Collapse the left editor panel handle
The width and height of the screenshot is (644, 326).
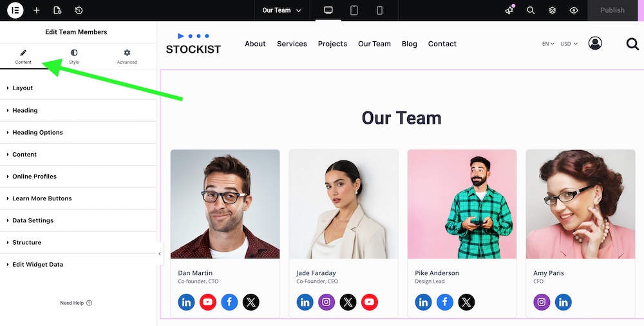coord(160,253)
